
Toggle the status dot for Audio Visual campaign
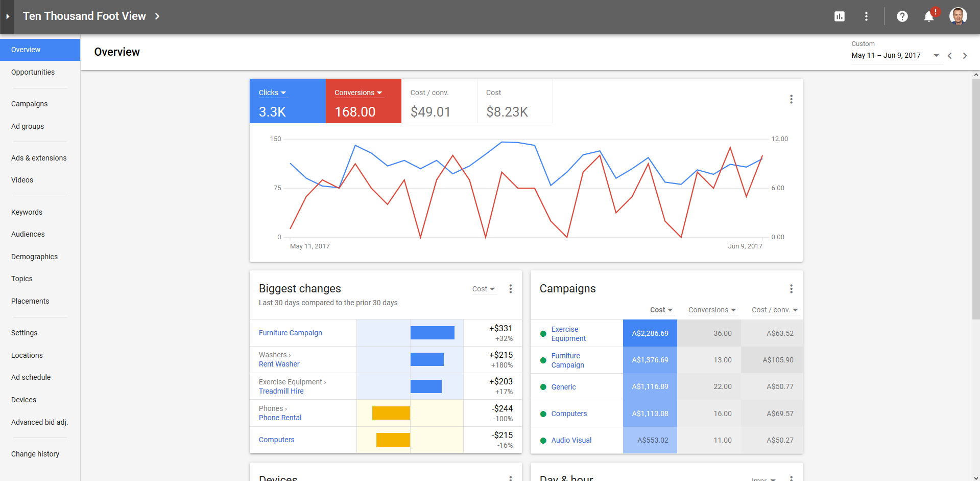point(542,440)
